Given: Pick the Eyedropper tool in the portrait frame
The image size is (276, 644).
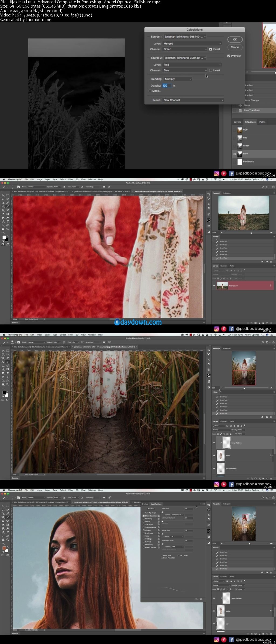Looking at the screenshot, I should pos(8,513).
